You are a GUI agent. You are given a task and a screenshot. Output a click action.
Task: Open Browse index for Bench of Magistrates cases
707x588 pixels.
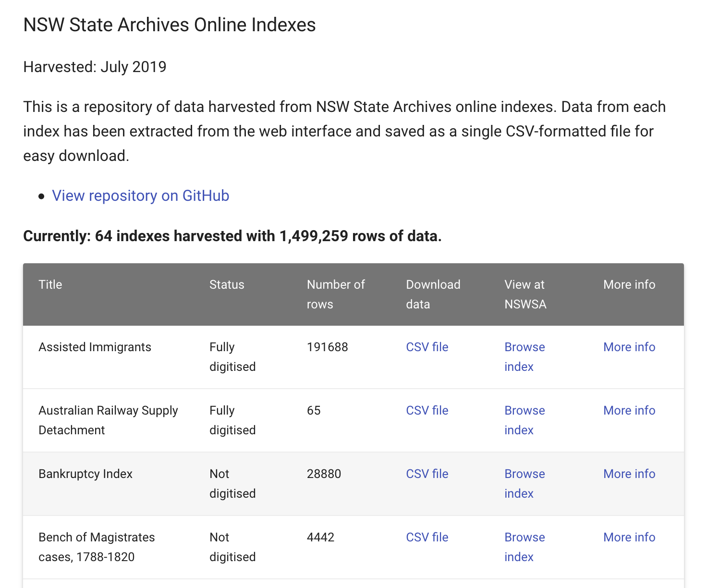(x=524, y=547)
